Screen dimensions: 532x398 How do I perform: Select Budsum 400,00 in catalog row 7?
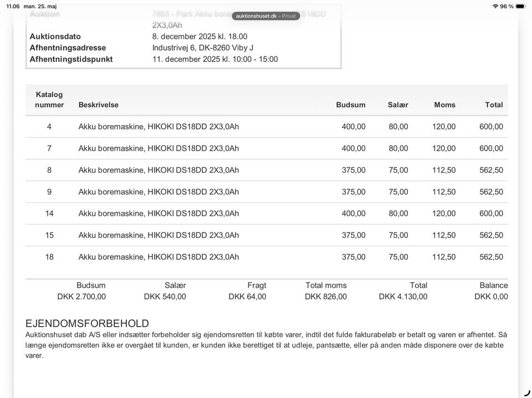tap(354, 148)
